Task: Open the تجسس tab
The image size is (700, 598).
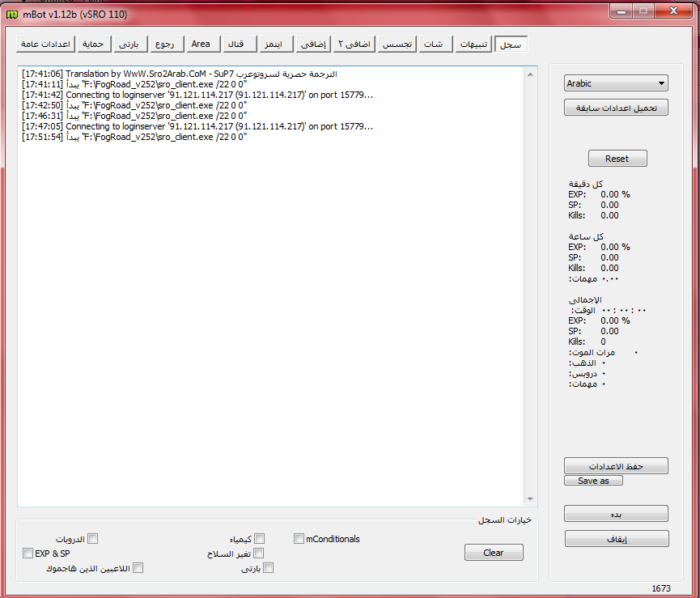Action: [397, 45]
